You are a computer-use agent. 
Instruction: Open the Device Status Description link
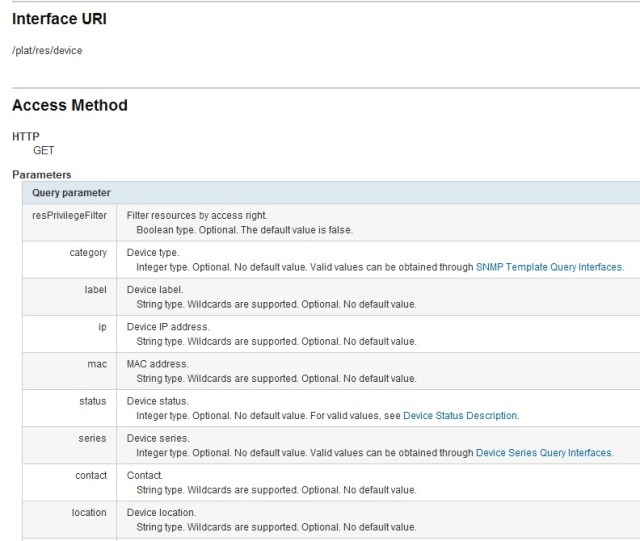point(460,416)
